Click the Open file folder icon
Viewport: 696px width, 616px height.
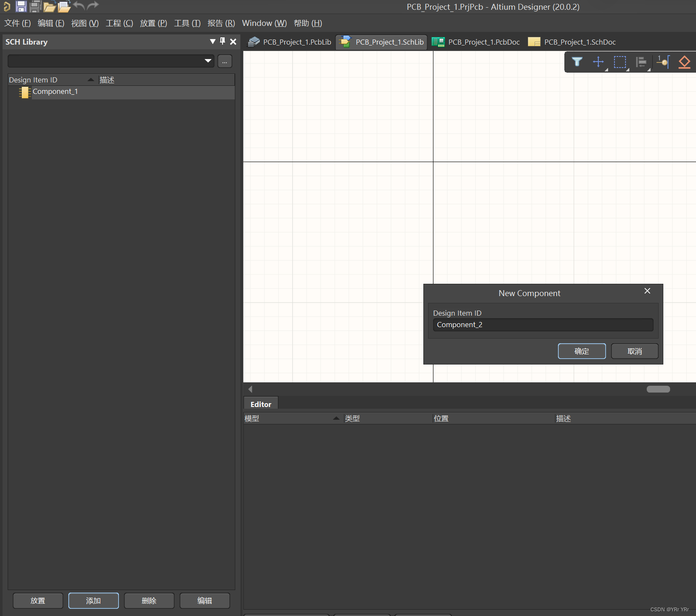tap(50, 6)
